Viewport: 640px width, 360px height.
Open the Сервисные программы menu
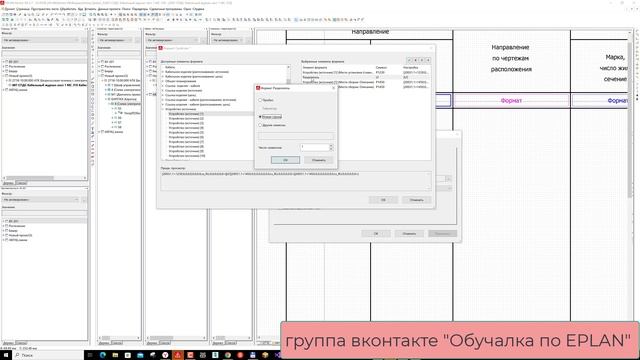tap(165, 9)
